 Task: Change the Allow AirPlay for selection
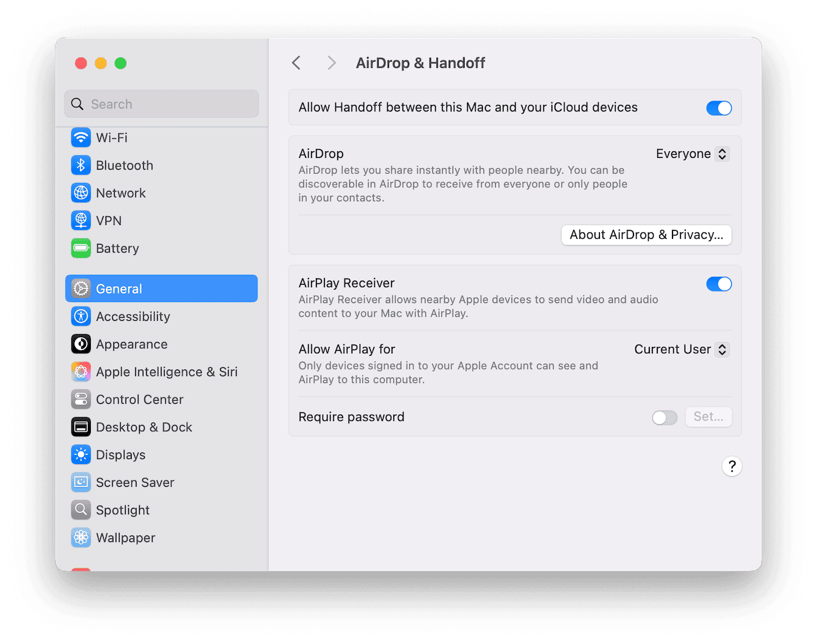coord(681,349)
